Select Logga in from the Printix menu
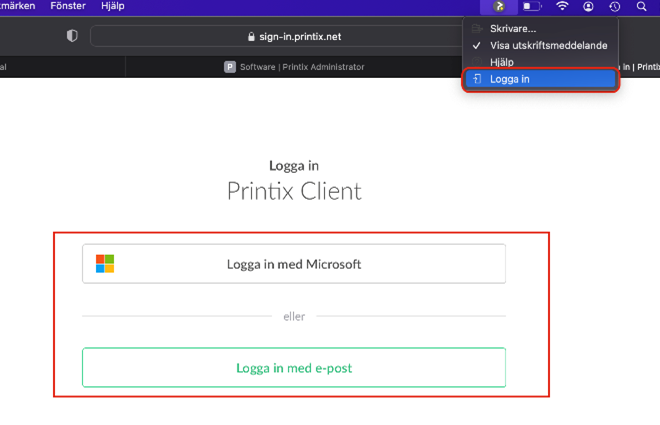 [511, 78]
